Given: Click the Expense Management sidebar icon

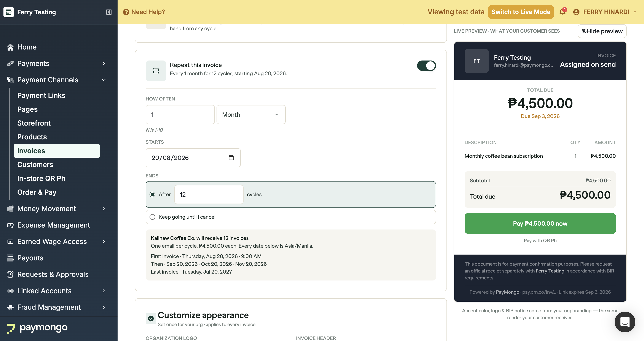Looking at the screenshot, I should pyautogui.click(x=10, y=225).
